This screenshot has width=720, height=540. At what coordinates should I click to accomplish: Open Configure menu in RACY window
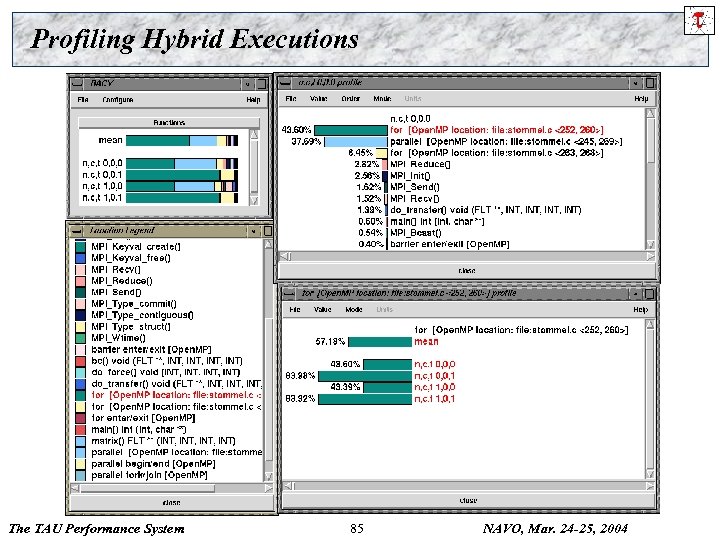click(x=118, y=99)
